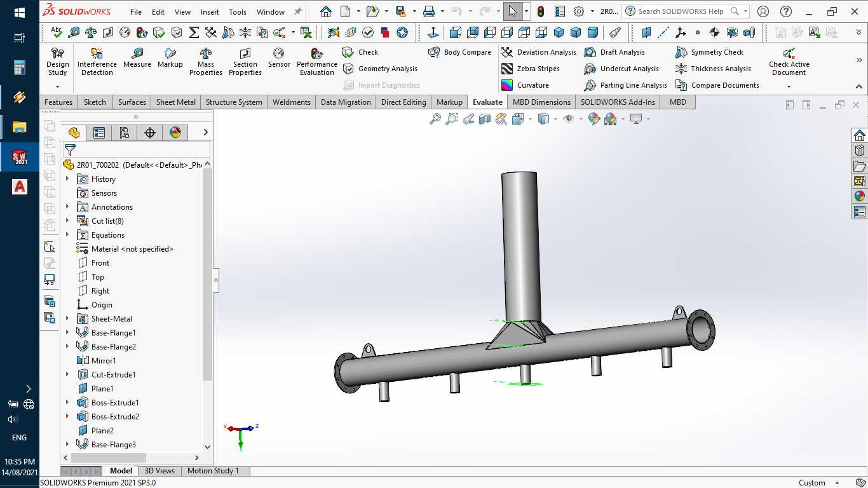Open Thickness Analysis tool

(714, 69)
